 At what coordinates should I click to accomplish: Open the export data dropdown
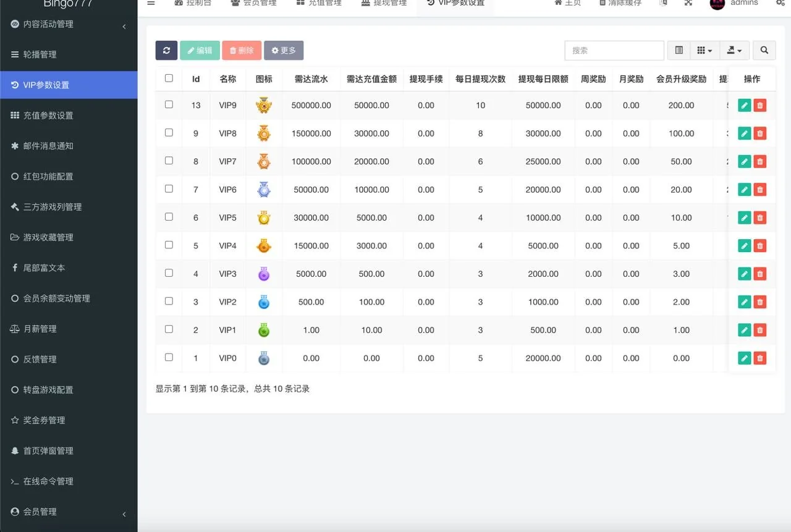[734, 51]
